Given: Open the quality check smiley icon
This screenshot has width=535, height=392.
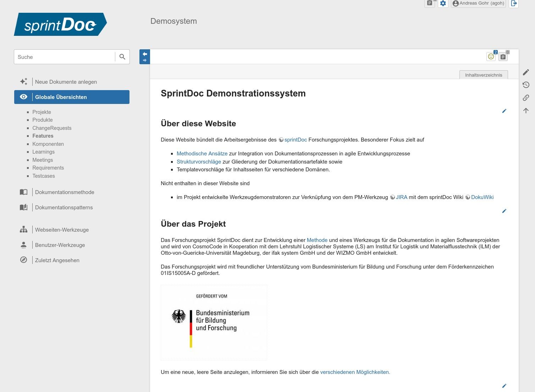Looking at the screenshot, I should point(491,56).
